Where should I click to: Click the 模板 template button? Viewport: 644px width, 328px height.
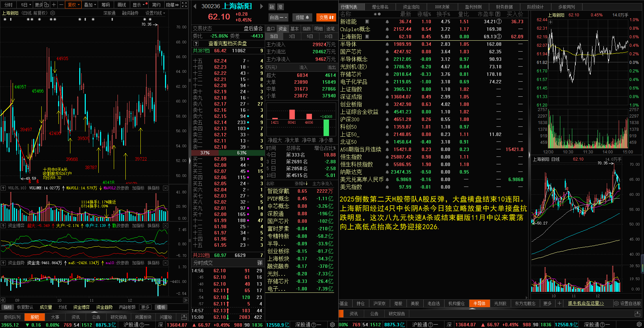click(x=161, y=307)
